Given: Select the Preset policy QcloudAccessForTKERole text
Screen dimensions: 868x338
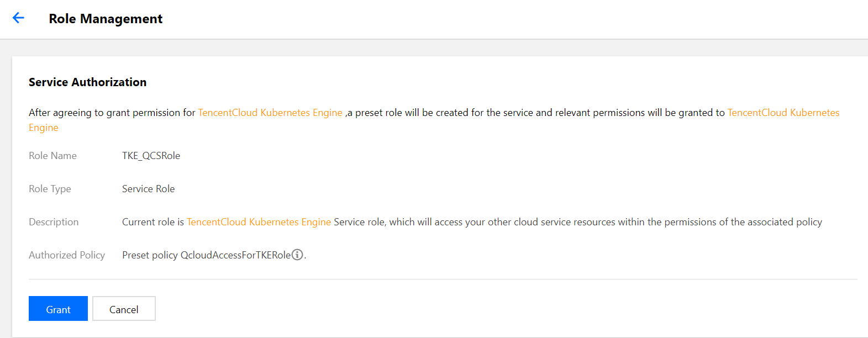Looking at the screenshot, I should 206,255.
